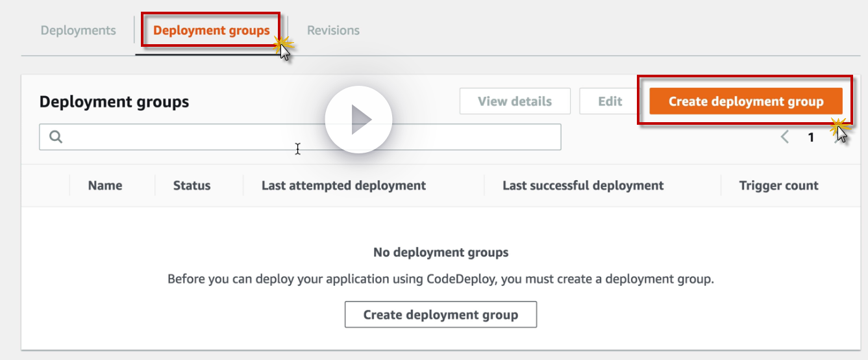Click the magnifier search icon
868x360 pixels.
click(x=56, y=137)
